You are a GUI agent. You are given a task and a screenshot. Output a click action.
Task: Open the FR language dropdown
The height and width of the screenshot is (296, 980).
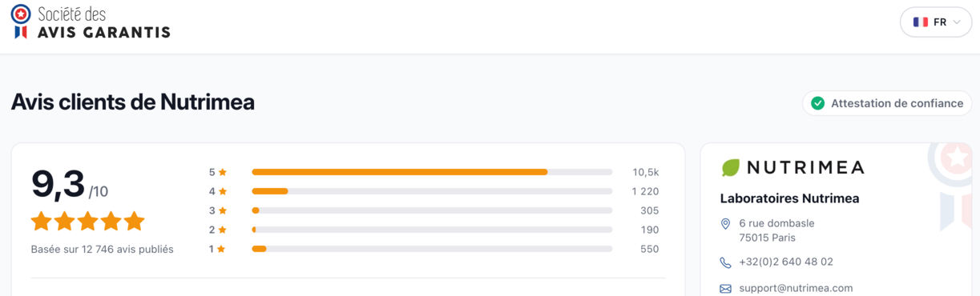click(936, 22)
